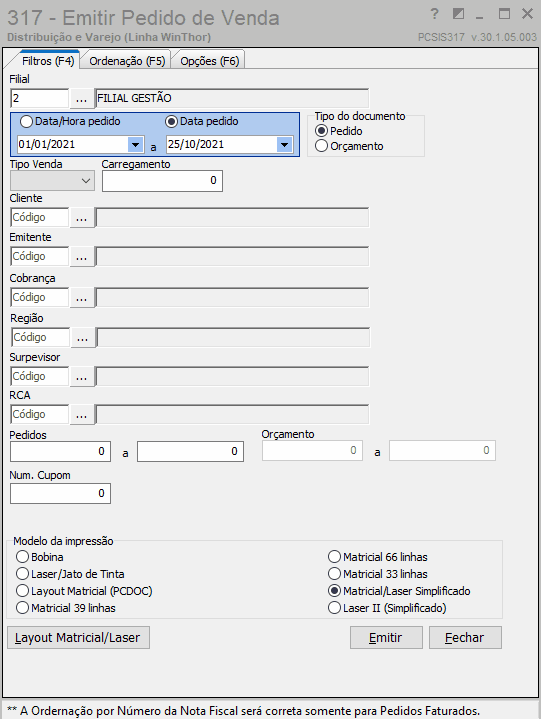The height and width of the screenshot is (719, 541).
Task: Click the title bar icon next to help
Action: (x=458, y=14)
